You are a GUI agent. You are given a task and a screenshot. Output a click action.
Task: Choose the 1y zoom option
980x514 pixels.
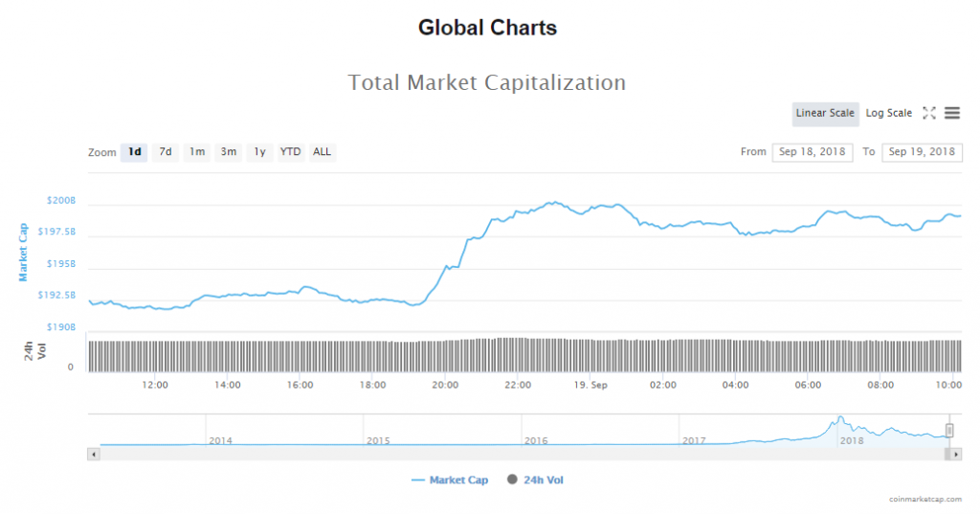pyautogui.click(x=259, y=152)
